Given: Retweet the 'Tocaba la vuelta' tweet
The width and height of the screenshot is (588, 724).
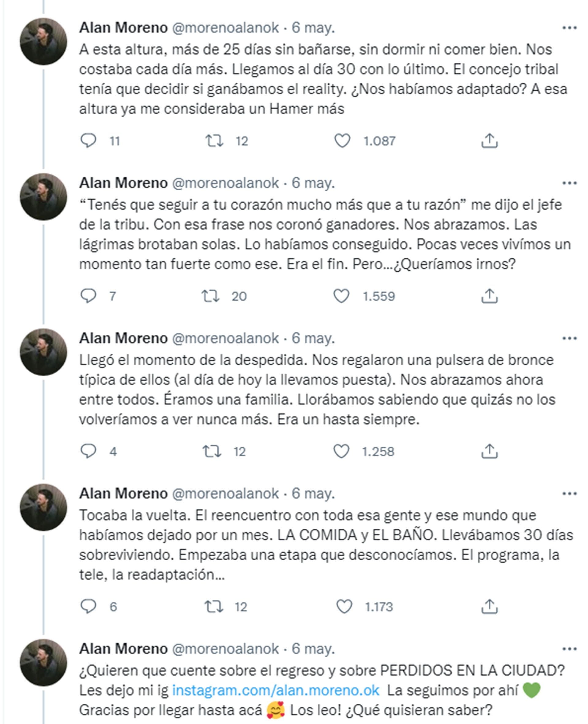Looking at the screenshot, I should [x=214, y=606].
